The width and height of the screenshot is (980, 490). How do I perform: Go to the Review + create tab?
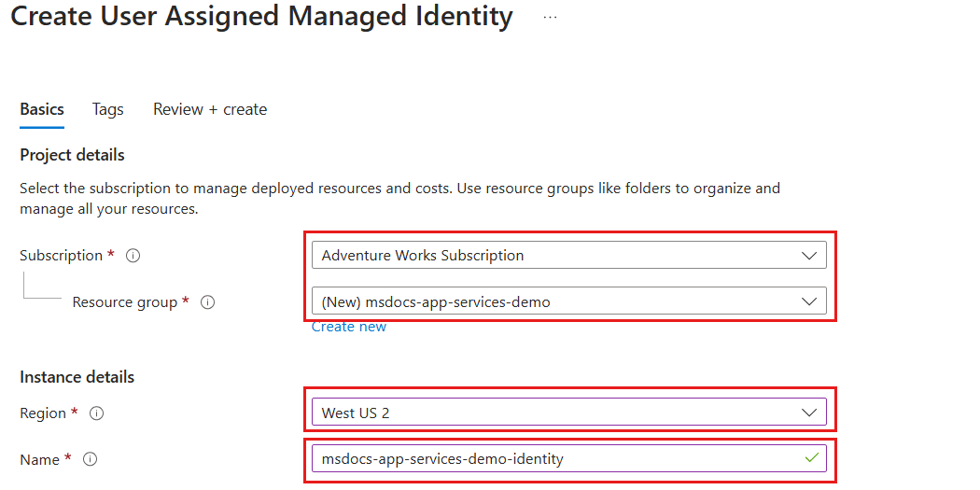[x=210, y=109]
